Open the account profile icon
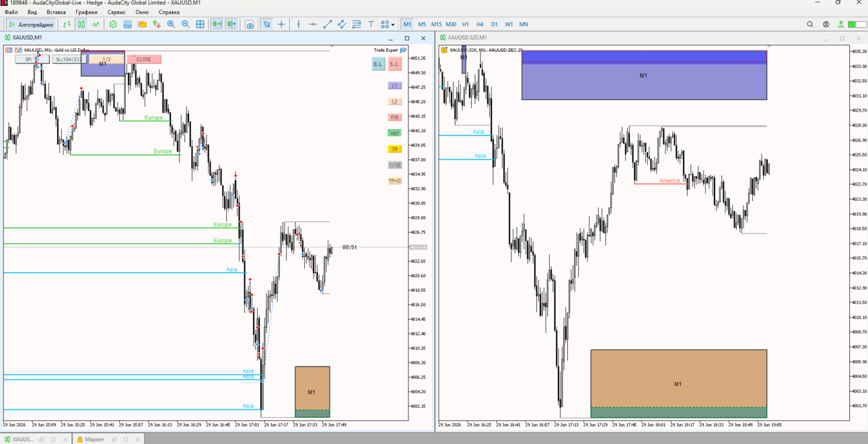 click(x=826, y=24)
